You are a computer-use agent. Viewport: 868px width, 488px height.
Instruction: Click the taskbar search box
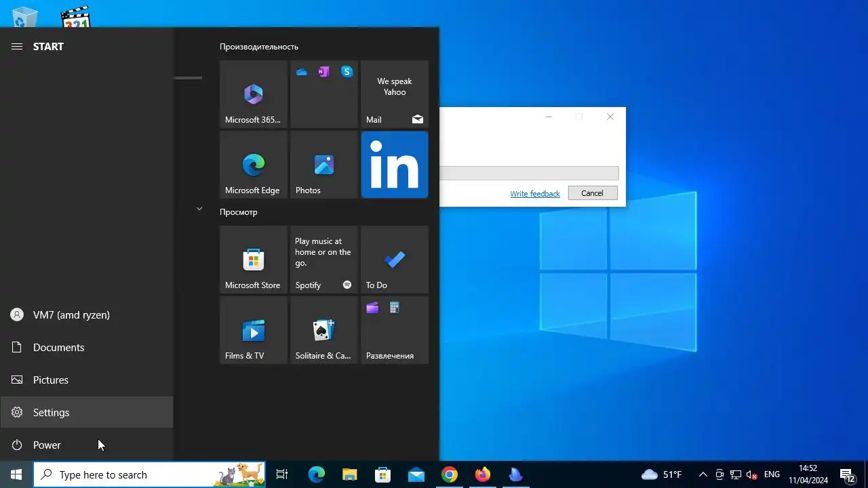pos(149,474)
